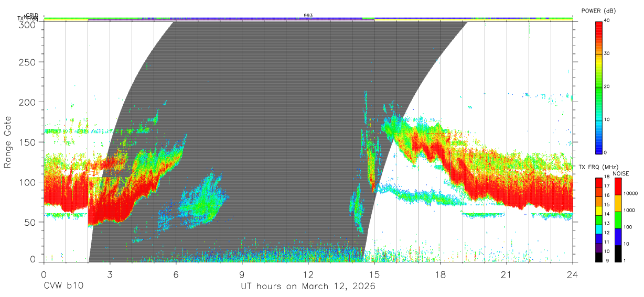Click the 50 range gate y-axis tick
This screenshot has width=644, height=297.
click(31, 222)
